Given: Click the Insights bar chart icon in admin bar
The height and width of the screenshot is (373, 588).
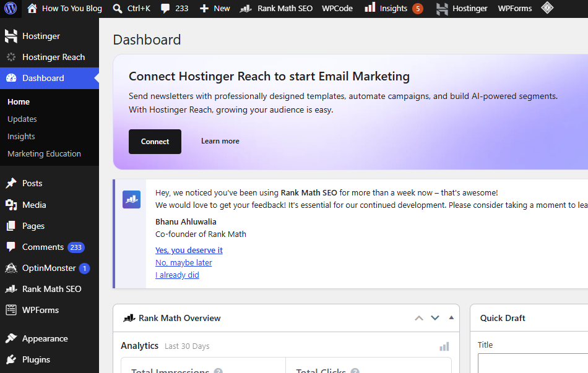Looking at the screenshot, I should click(x=370, y=7).
